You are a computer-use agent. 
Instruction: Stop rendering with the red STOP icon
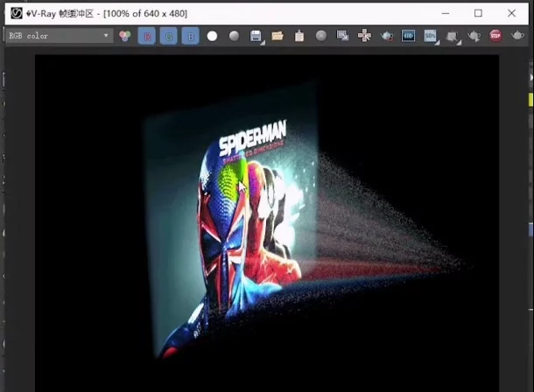coord(495,36)
